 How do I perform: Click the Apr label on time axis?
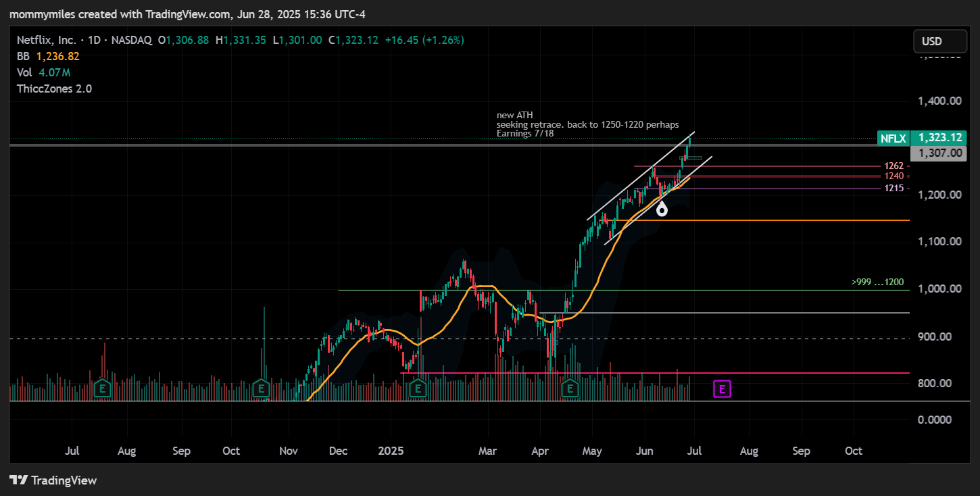[539, 451]
